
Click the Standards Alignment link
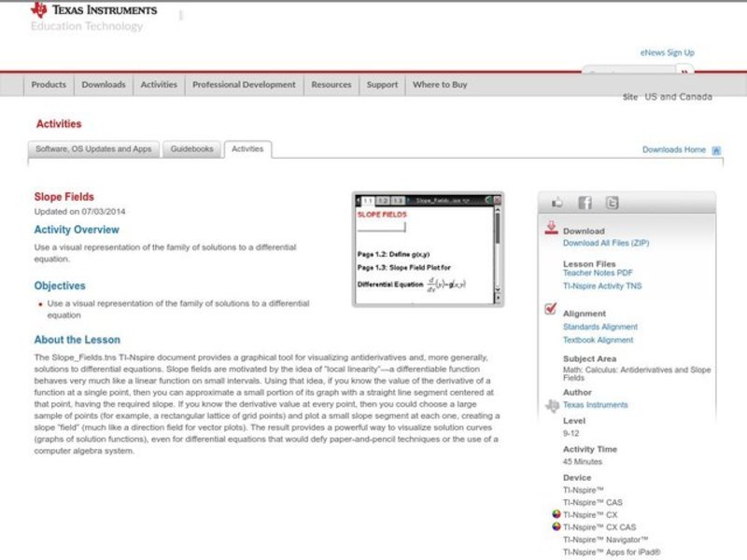click(600, 327)
